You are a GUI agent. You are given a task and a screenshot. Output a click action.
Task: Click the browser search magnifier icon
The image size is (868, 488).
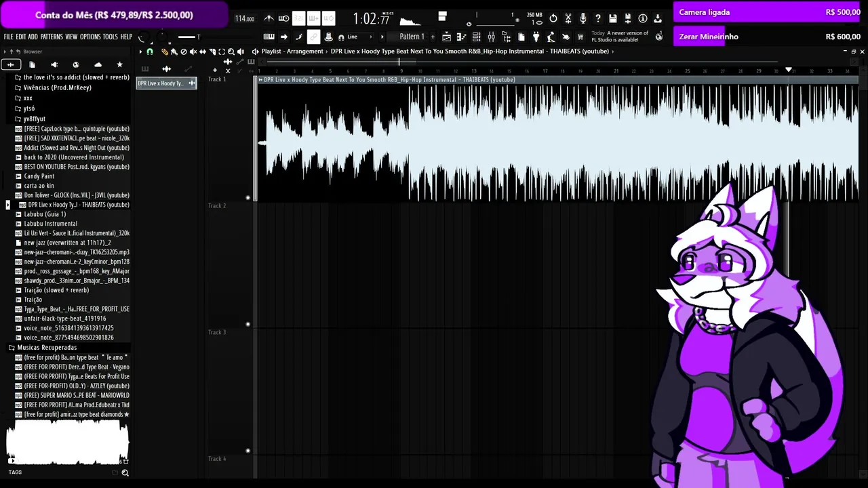(125, 472)
